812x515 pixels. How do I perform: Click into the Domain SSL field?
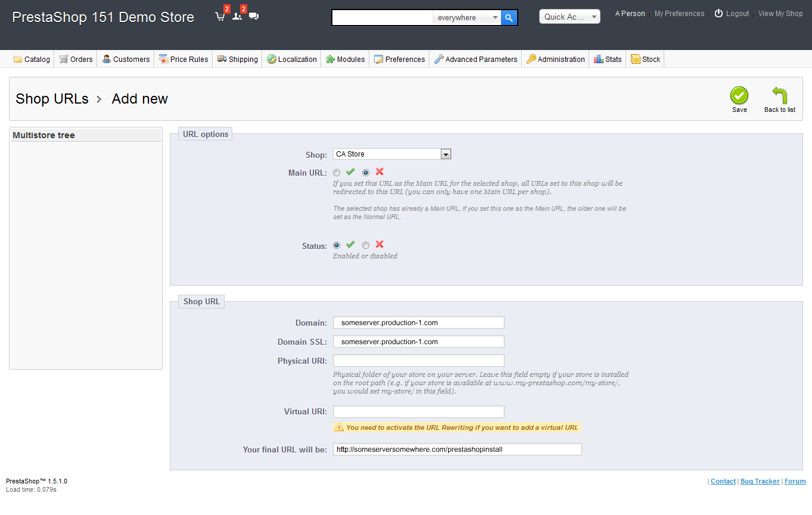click(x=418, y=342)
